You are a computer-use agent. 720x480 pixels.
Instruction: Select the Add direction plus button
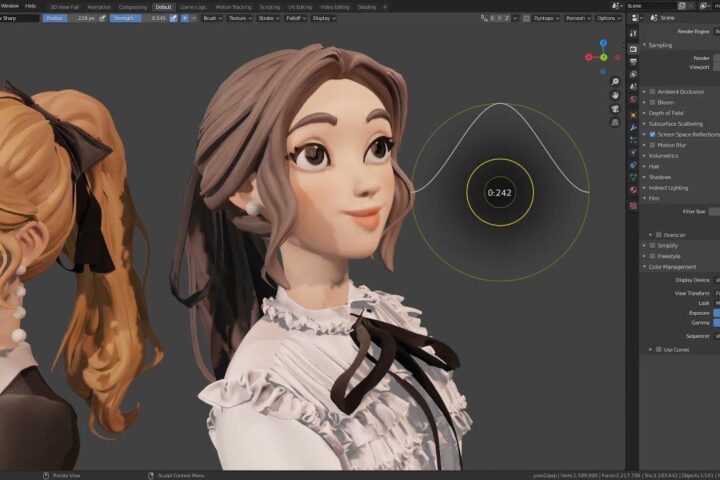(x=185, y=18)
